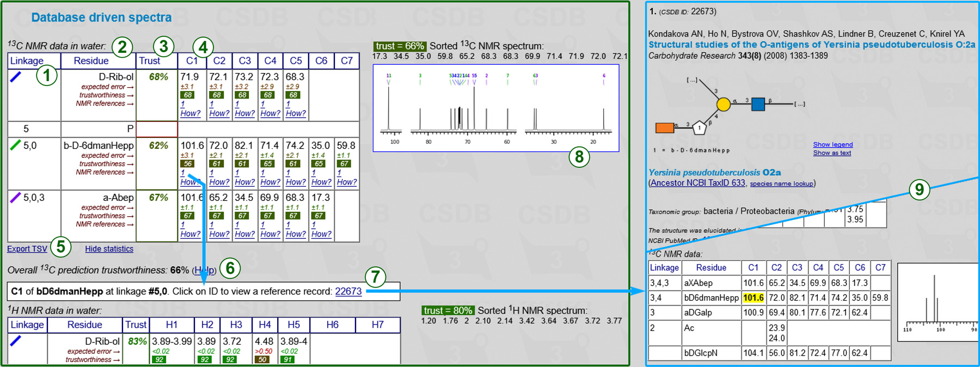Image resolution: width=980 pixels, height=367 pixels.
Task: Click the 83% trust value in the 1H table
Action: coord(137,341)
